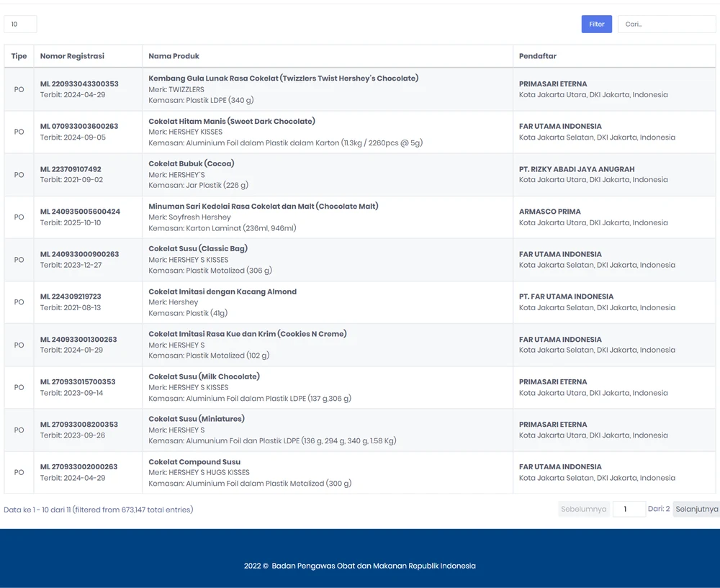Screen dimensions: 720x588
Task: Click product Cokelat Susu (Miniatures)
Action: click(x=197, y=419)
